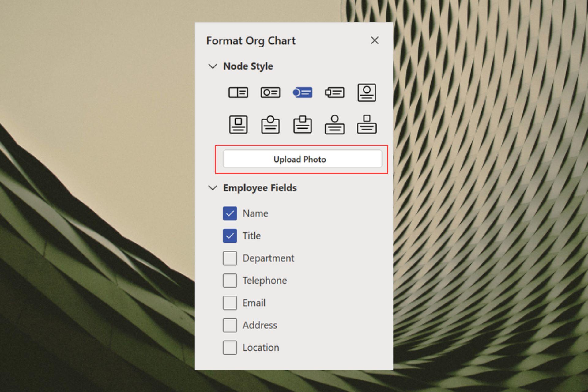Screen dimensions: 588x392
Task: Close the Format Org Chart panel
Action: [375, 40]
